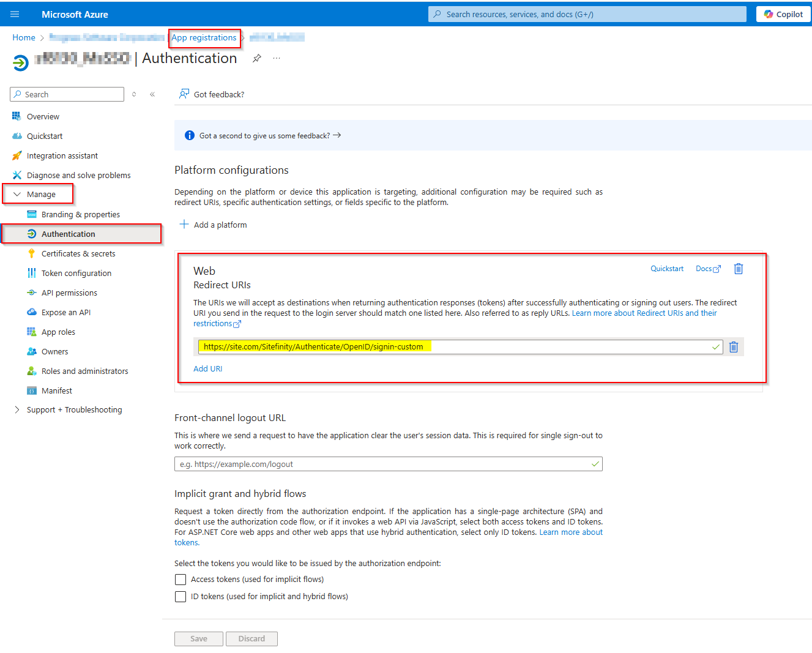This screenshot has height=653, width=812.
Task: Click the Authentication arrow icon in sidebar
Action: (32, 234)
